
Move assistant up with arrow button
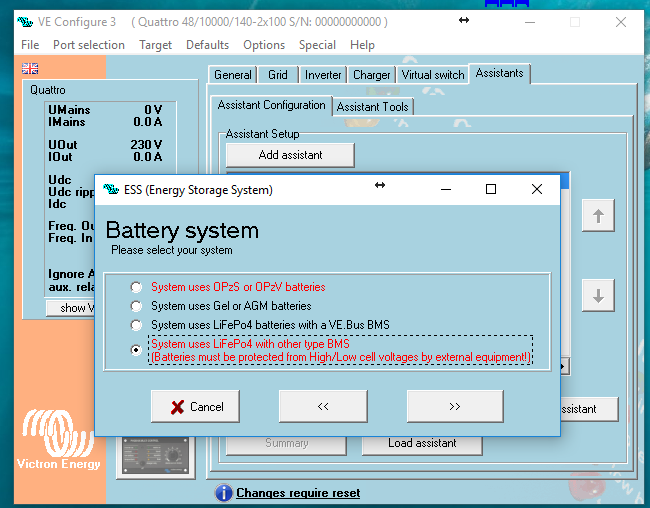click(598, 216)
